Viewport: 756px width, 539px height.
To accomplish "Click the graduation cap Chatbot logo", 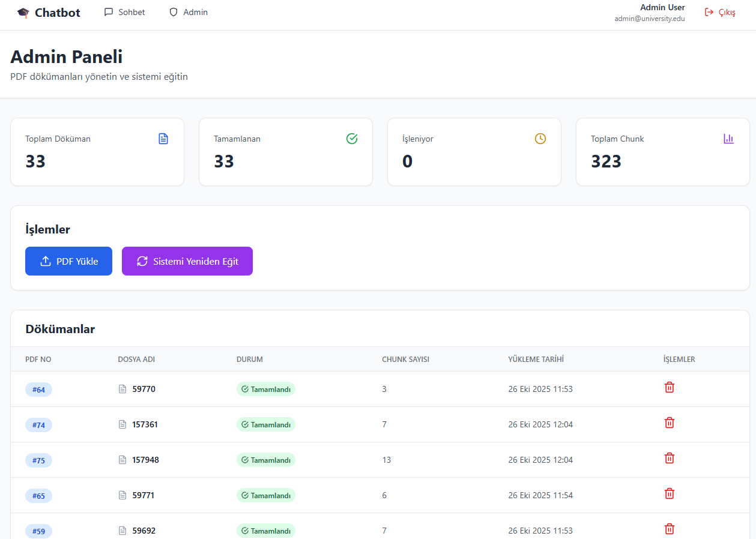I will point(23,13).
